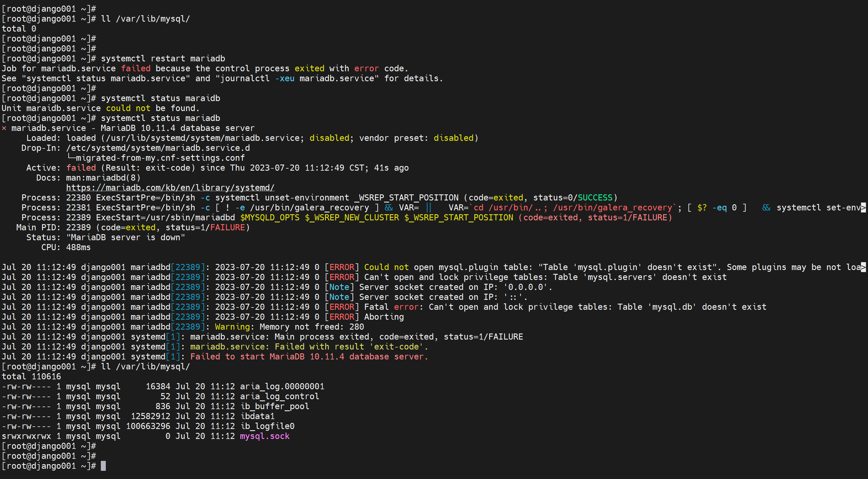Click the truncation marker ending the galera_recovery line
This screenshot has width=868, height=479.
(x=863, y=208)
